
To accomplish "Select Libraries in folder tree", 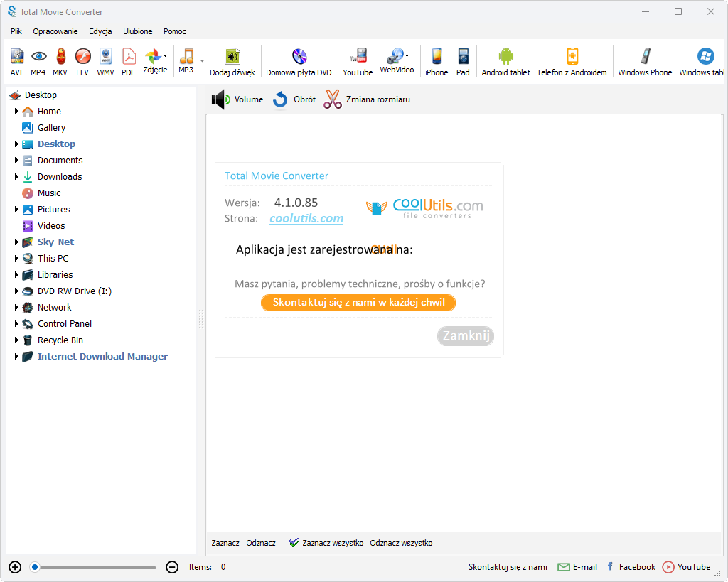I will coord(48,275).
